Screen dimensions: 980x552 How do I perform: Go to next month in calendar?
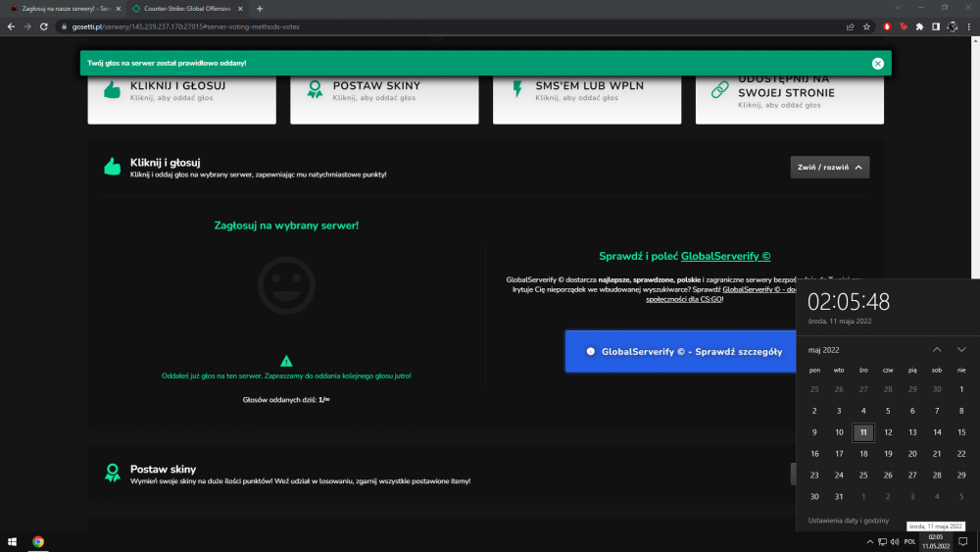point(961,349)
